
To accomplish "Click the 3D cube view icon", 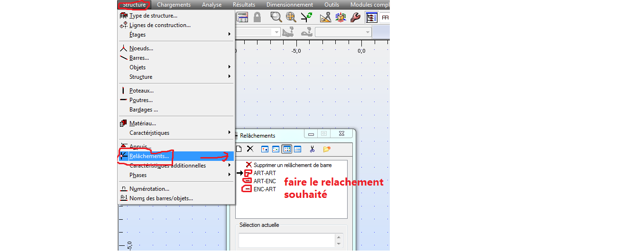I will click(x=340, y=18).
